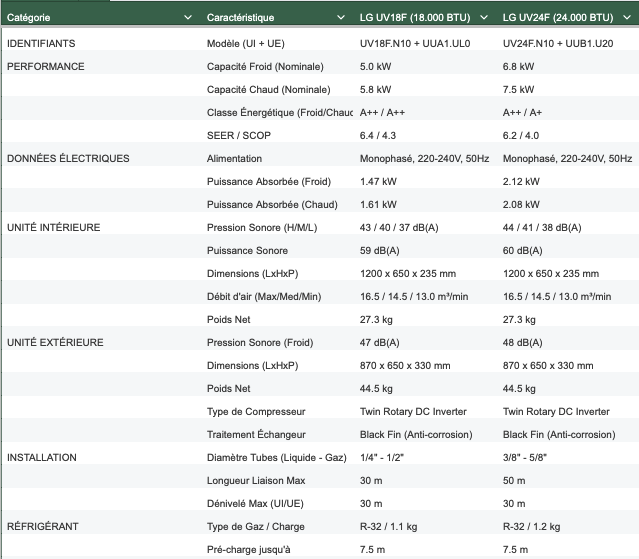The width and height of the screenshot is (639, 559).
Task: Click the 1.61 kW value
Action: tap(378, 205)
